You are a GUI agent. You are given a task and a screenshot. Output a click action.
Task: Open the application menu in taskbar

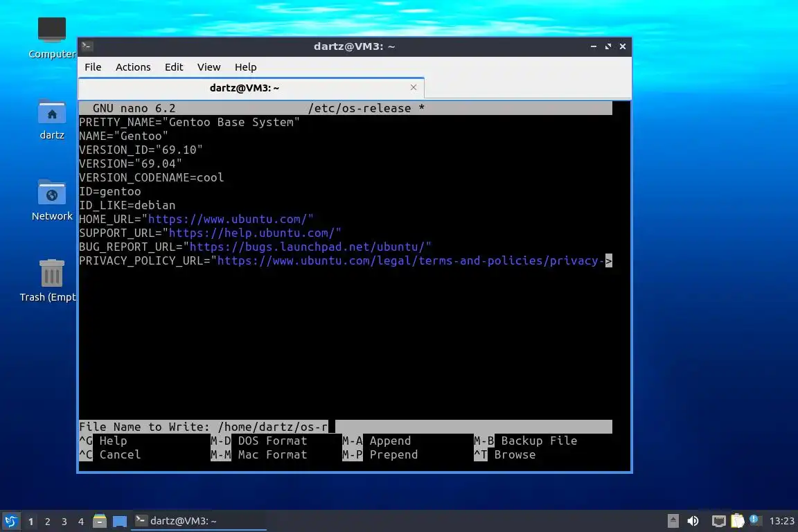pos(10,521)
